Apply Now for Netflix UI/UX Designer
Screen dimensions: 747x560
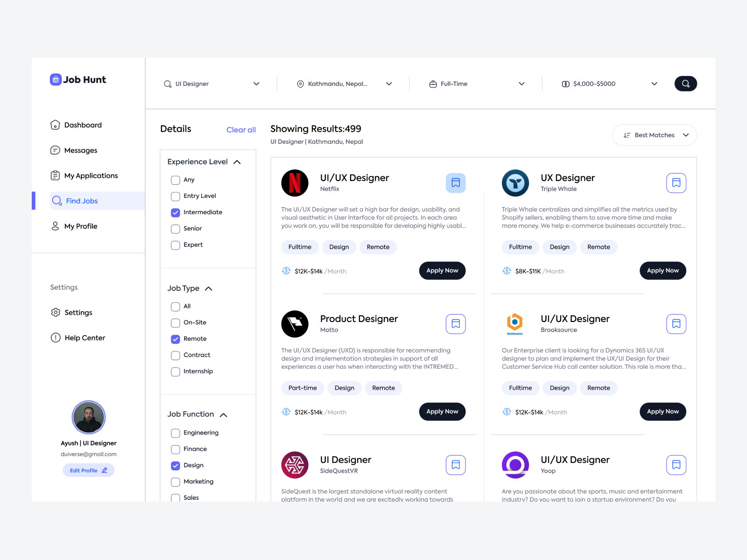pos(442,271)
